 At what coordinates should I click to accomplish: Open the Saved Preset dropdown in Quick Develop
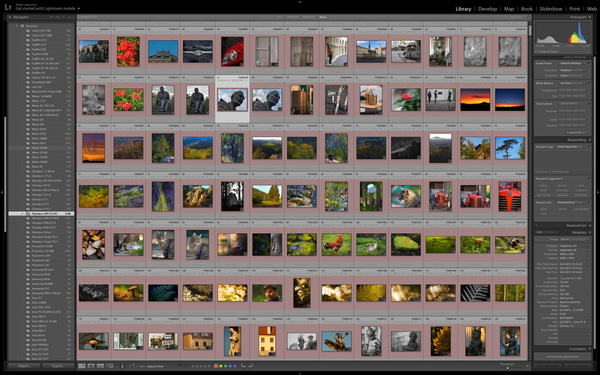571,63
